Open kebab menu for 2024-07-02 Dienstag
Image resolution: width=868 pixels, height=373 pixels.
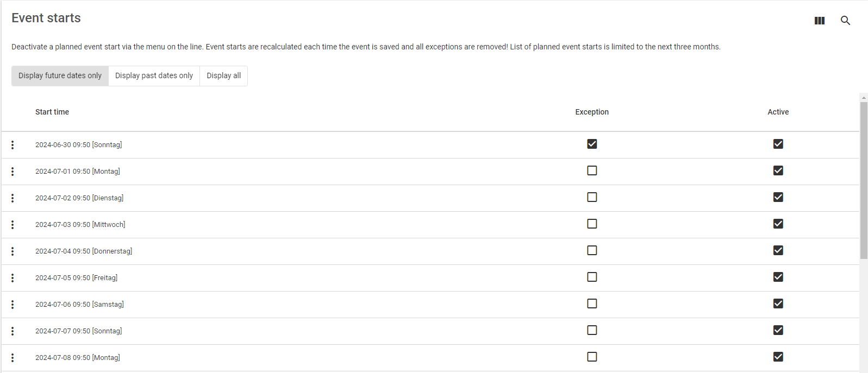13,198
